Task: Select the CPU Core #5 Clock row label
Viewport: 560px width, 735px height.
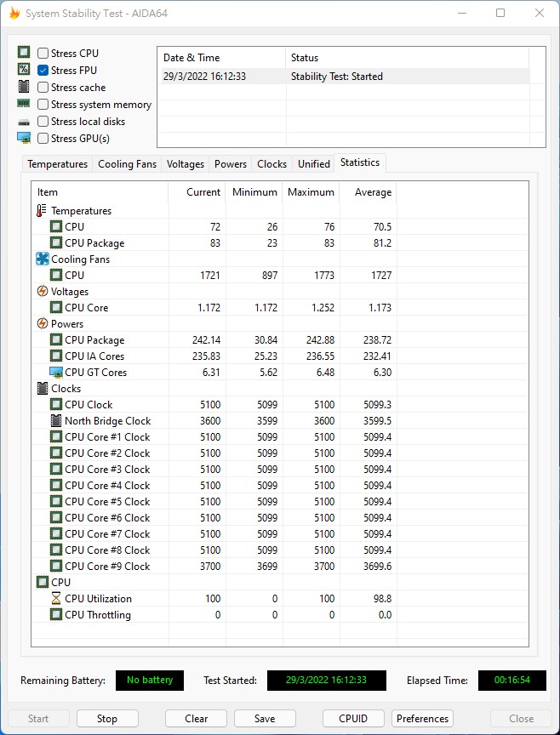Action: 107,502
